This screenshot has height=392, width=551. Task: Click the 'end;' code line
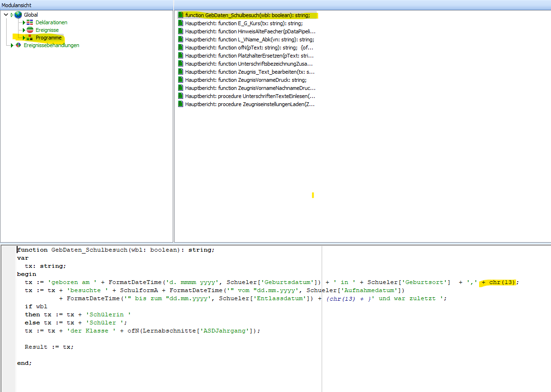(x=24, y=363)
